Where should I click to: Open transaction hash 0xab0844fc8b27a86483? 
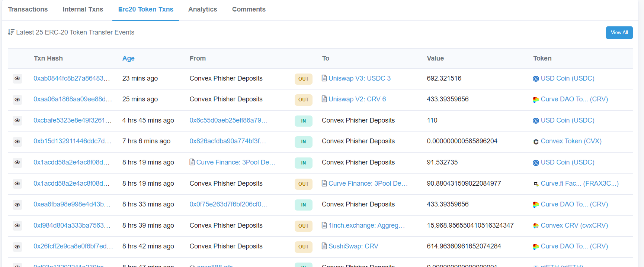pyautogui.click(x=71, y=78)
